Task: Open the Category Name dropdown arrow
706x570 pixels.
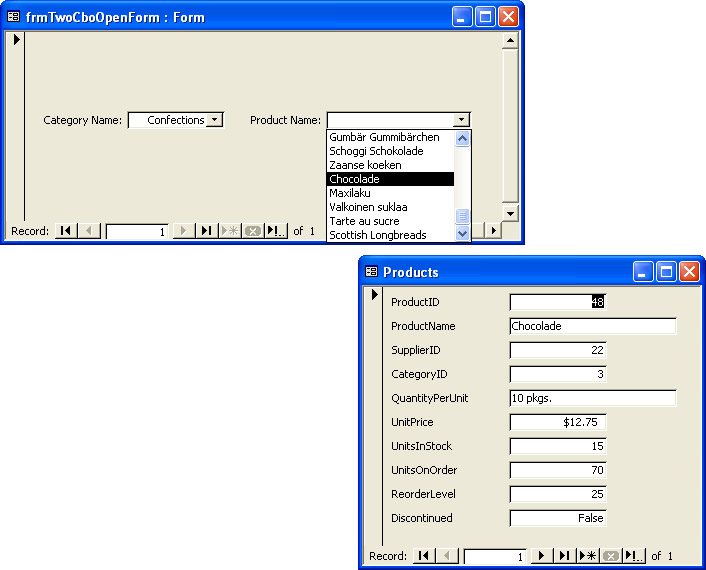Action: click(215, 120)
